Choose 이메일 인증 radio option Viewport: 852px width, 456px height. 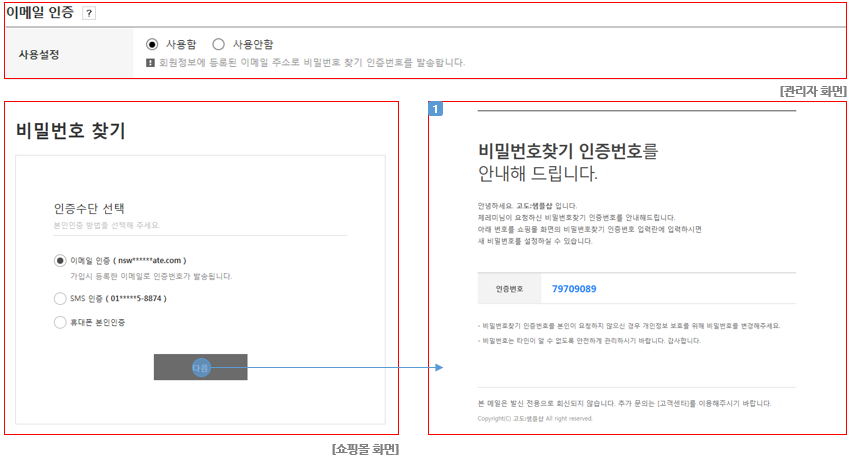[x=60, y=261]
